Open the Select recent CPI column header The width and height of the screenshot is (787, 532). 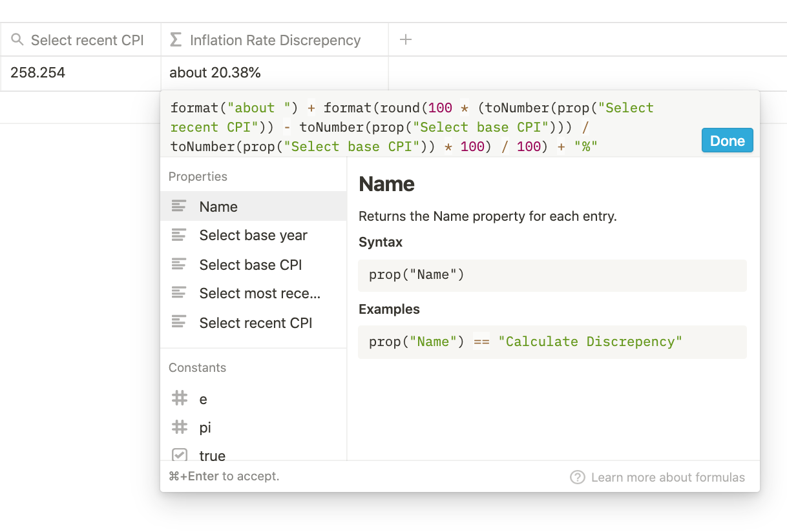(x=87, y=40)
